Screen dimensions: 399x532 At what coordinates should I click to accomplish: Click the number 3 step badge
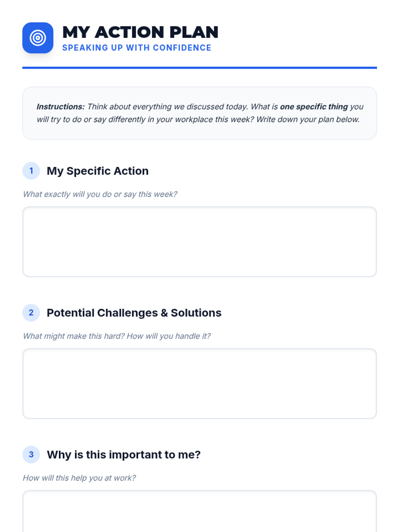click(x=31, y=455)
